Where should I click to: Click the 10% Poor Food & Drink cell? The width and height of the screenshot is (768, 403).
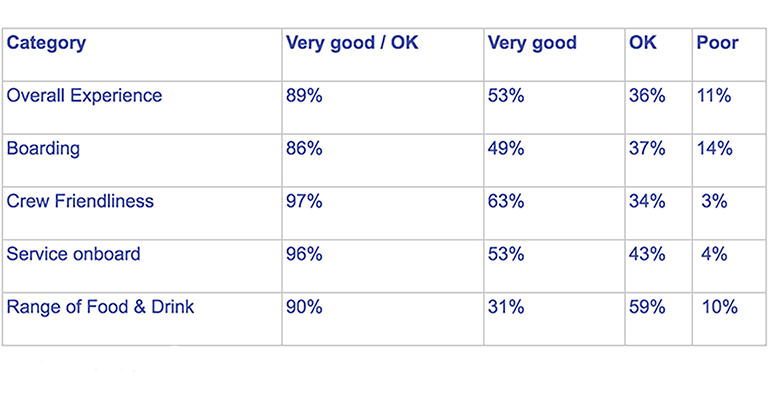(720, 307)
